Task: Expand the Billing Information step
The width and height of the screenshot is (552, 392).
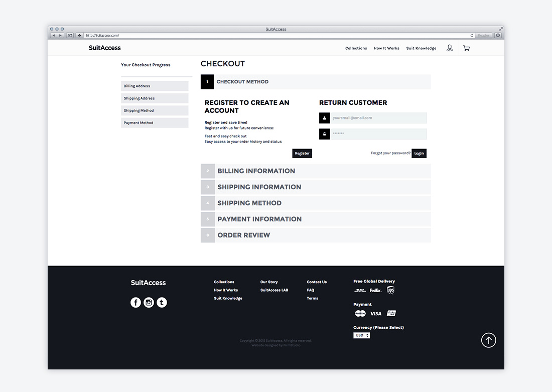Action: click(256, 171)
